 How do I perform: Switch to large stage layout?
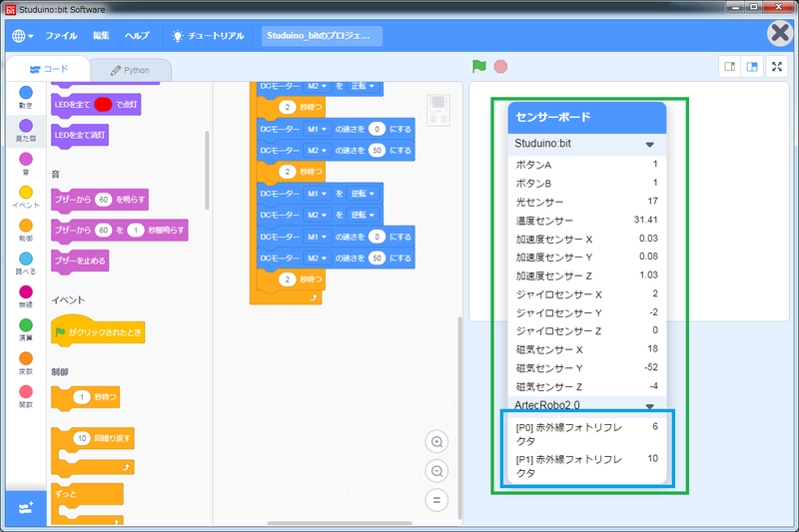[752, 67]
